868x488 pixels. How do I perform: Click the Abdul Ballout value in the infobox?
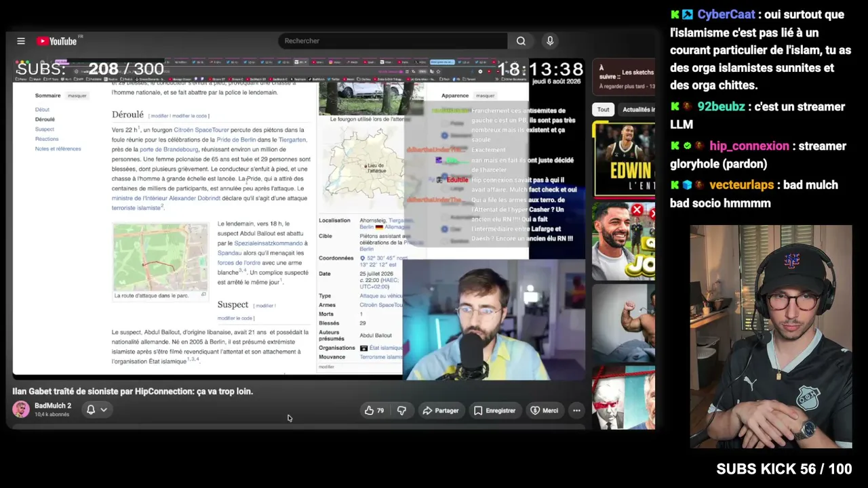point(376,335)
